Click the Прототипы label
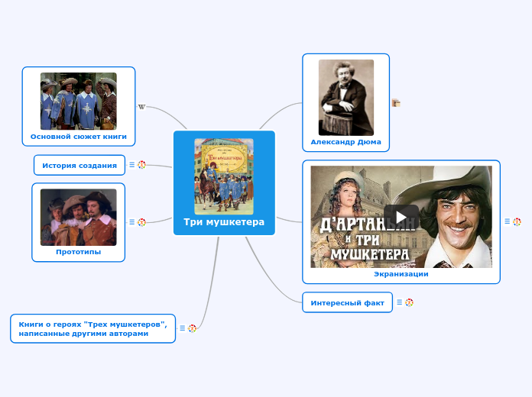This screenshot has width=532, height=397. point(79,252)
